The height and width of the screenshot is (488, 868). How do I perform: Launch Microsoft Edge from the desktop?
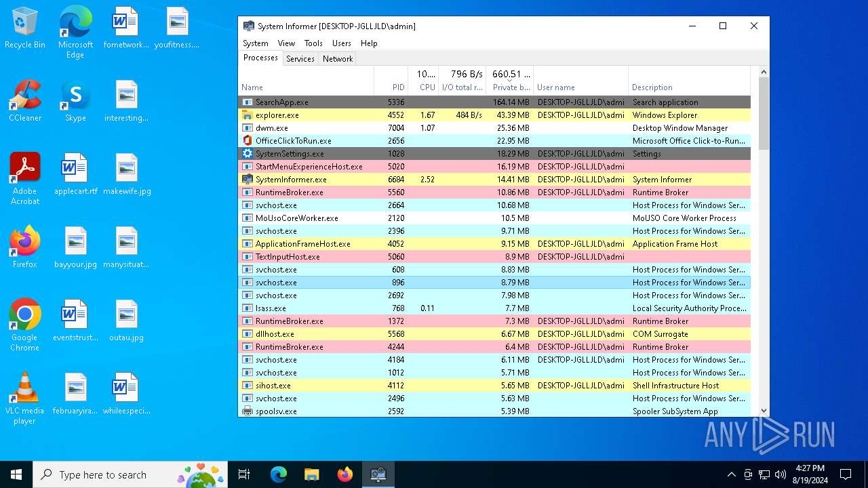75,33
